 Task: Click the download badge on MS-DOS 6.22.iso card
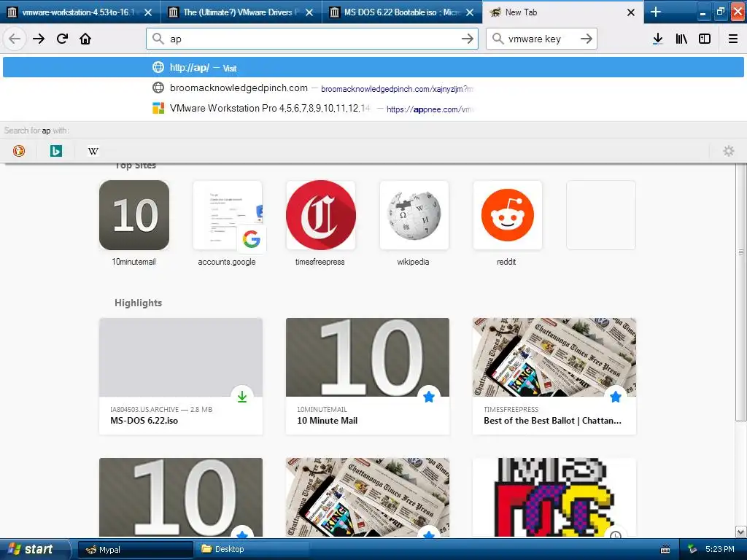[242, 396]
